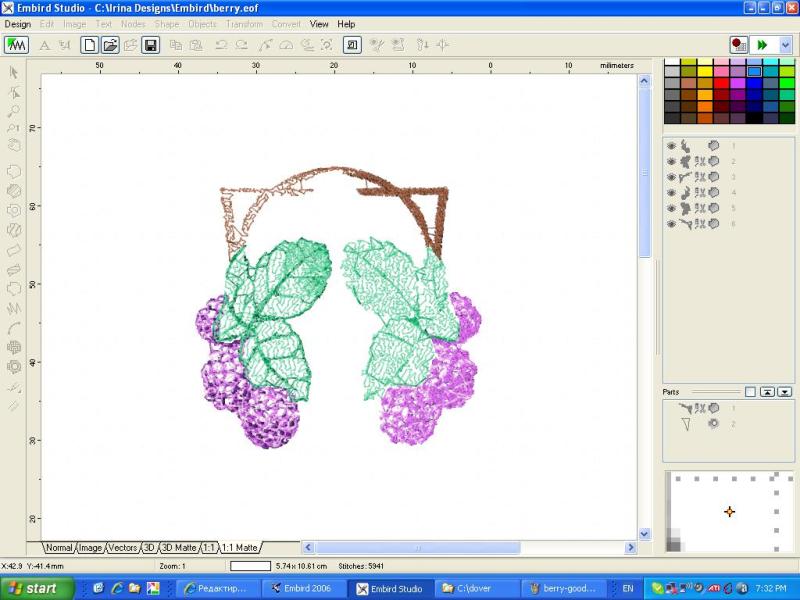The image size is (800, 600).
Task: Click the framed preview icon in toolbar
Action: click(352, 45)
